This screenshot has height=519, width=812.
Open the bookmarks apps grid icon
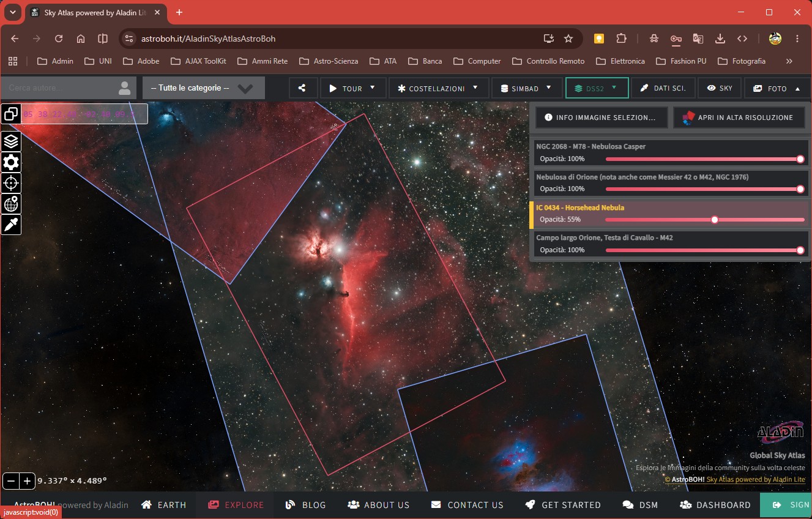point(13,61)
